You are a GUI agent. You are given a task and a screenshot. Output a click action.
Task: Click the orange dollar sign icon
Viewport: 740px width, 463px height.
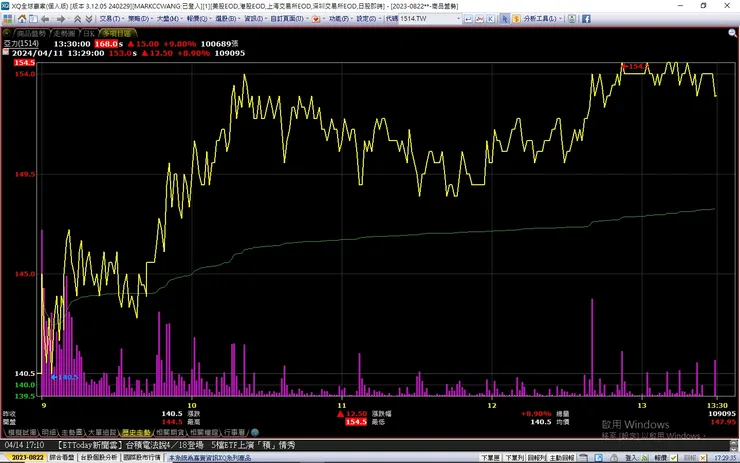[516, 19]
